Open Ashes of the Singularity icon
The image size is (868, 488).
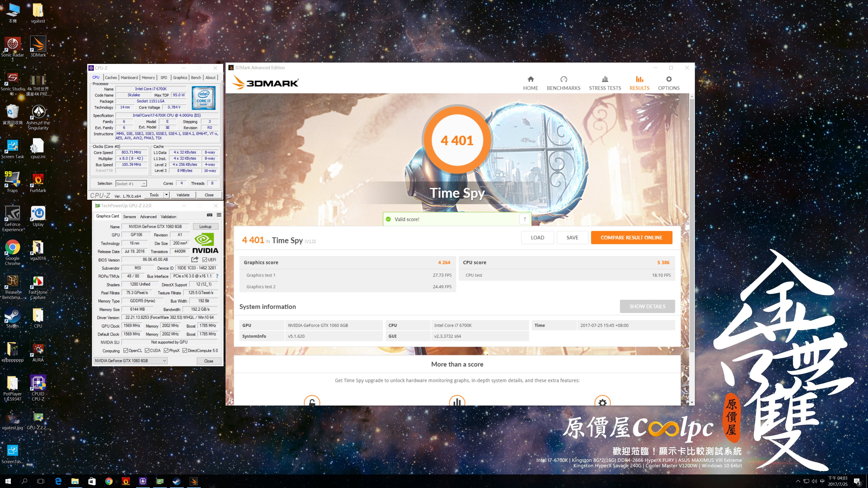point(38,117)
